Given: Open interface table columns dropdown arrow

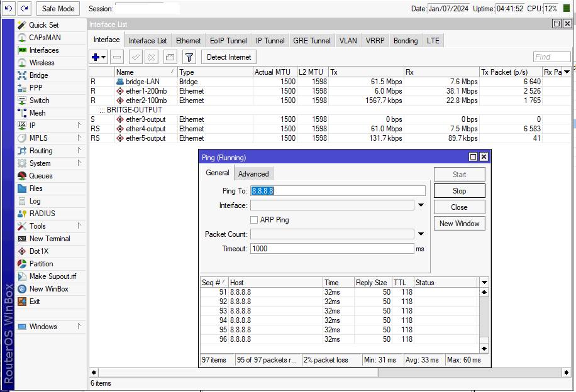Looking at the screenshot, I should 567,72.
